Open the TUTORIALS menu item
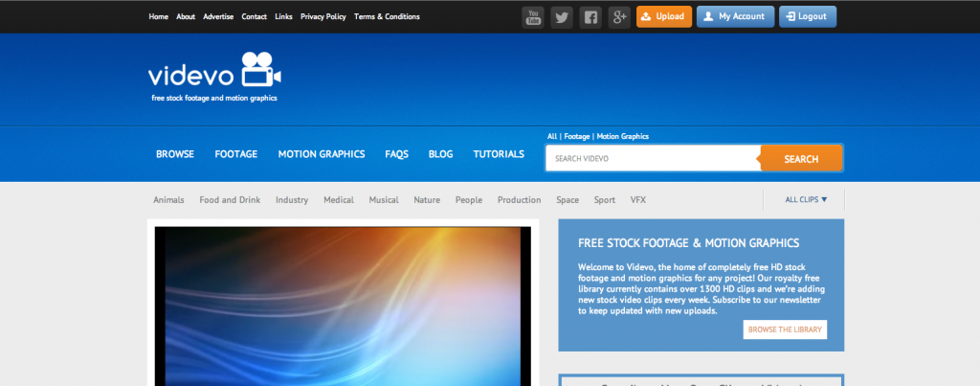This screenshot has width=980, height=386. click(499, 154)
